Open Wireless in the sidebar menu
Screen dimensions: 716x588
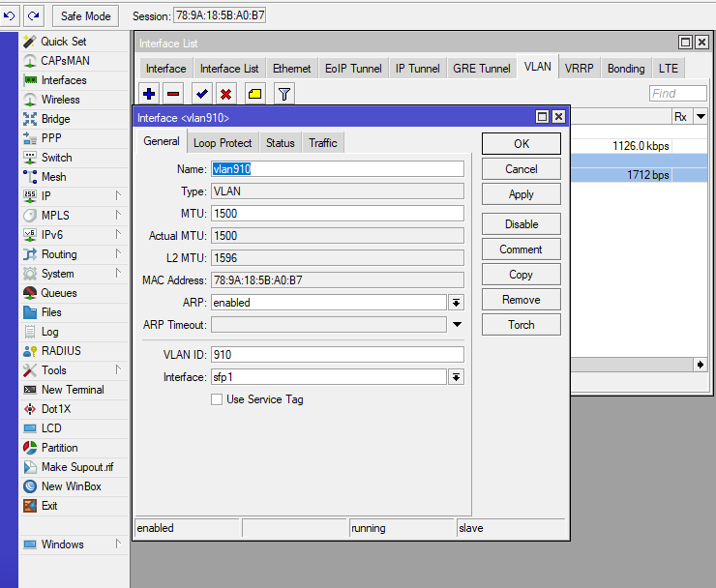coord(60,100)
